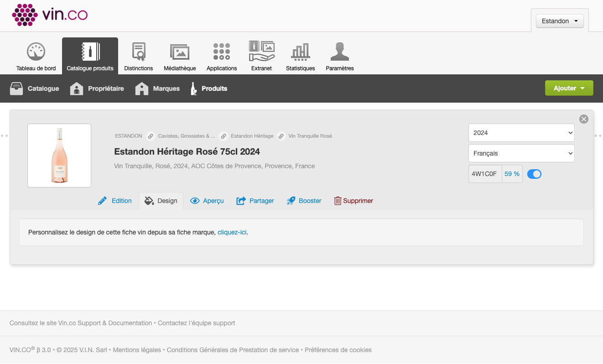Open the Extranet icon

pyautogui.click(x=261, y=51)
